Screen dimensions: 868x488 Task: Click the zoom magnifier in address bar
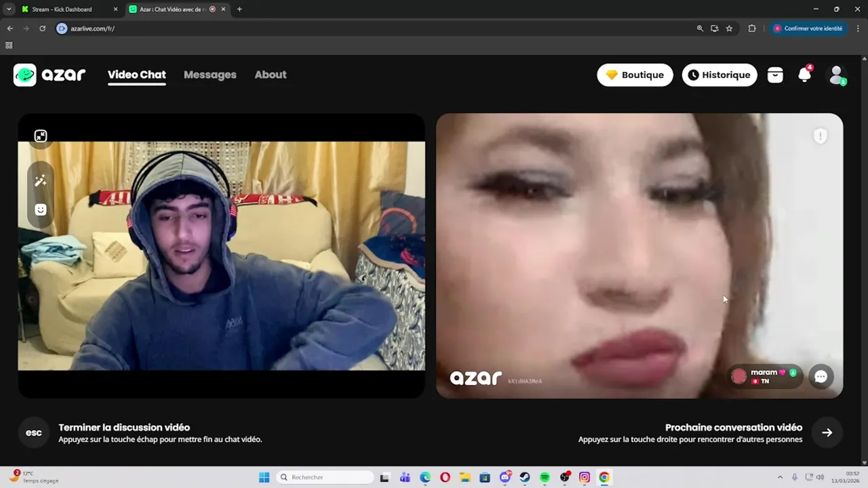pyautogui.click(x=700, y=28)
